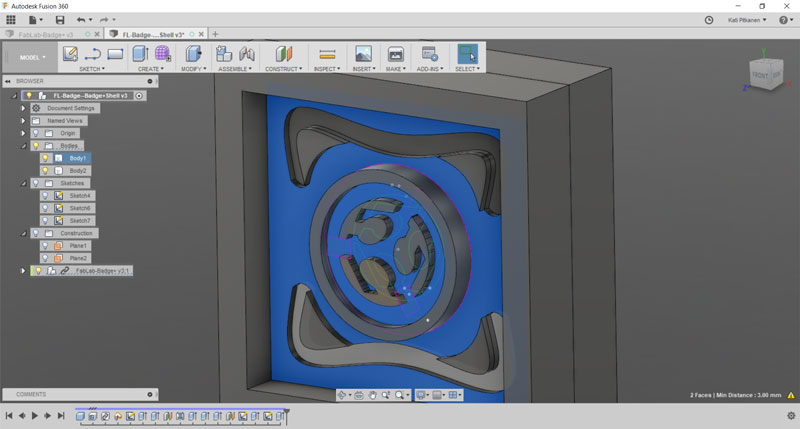Undo the last action
This screenshot has width=800, height=429.
pos(81,20)
